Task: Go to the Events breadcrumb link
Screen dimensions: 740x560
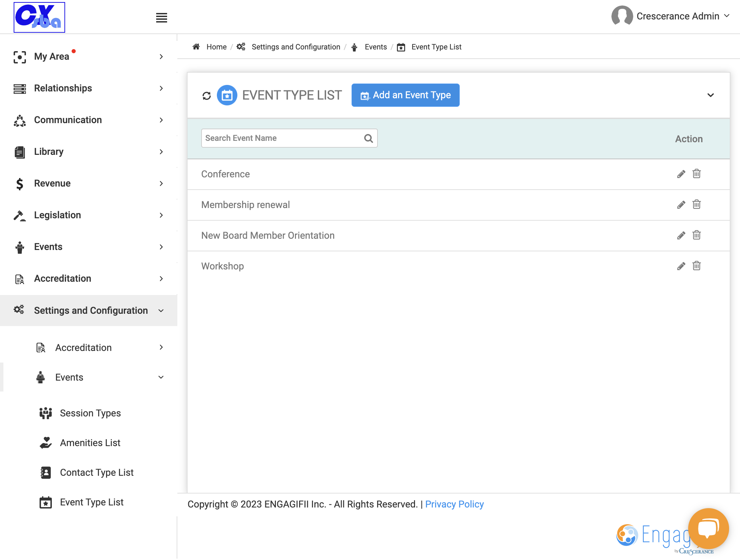Action: (x=375, y=47)
